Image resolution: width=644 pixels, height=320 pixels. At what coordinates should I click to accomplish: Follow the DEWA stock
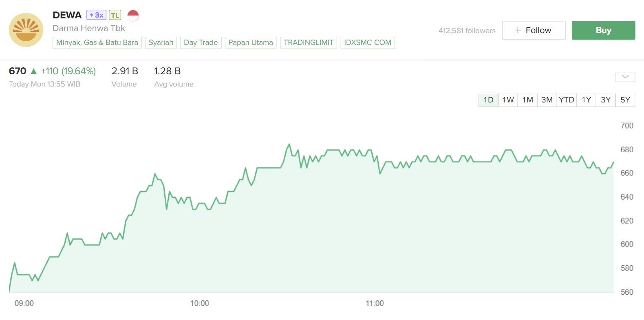click(x=534, y=30)
